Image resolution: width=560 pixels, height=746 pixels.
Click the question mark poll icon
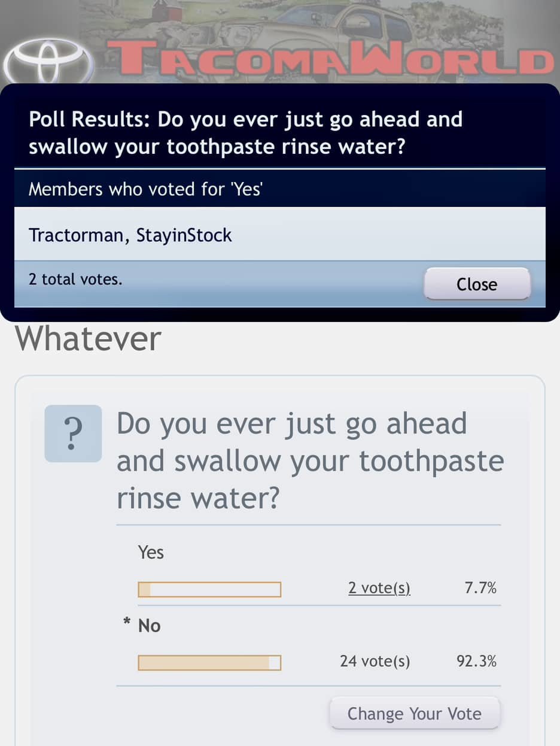pyautogui.click(x=73, y=433)
